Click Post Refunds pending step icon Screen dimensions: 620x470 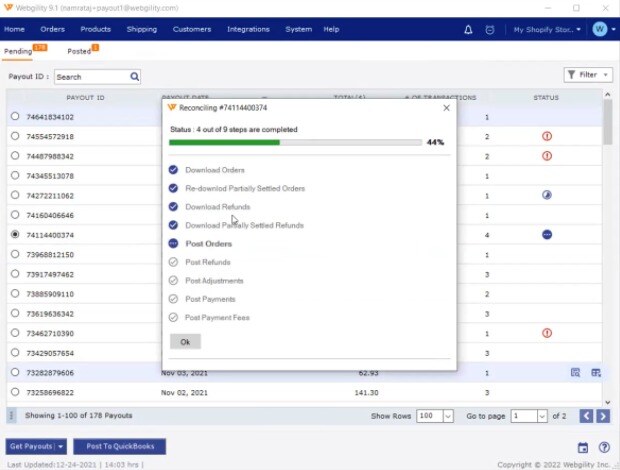pyautogui.click(x=173, y=262)
